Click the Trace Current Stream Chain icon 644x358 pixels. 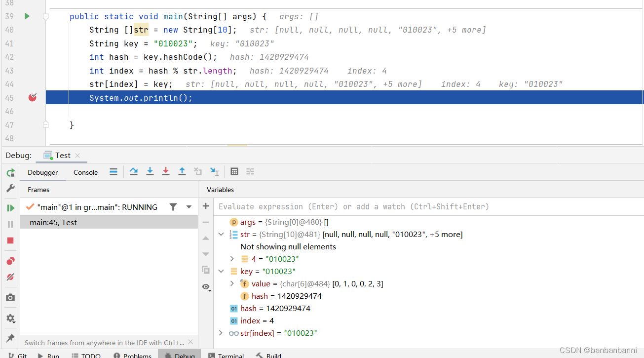pyautogui.click(x=250, y=171)
